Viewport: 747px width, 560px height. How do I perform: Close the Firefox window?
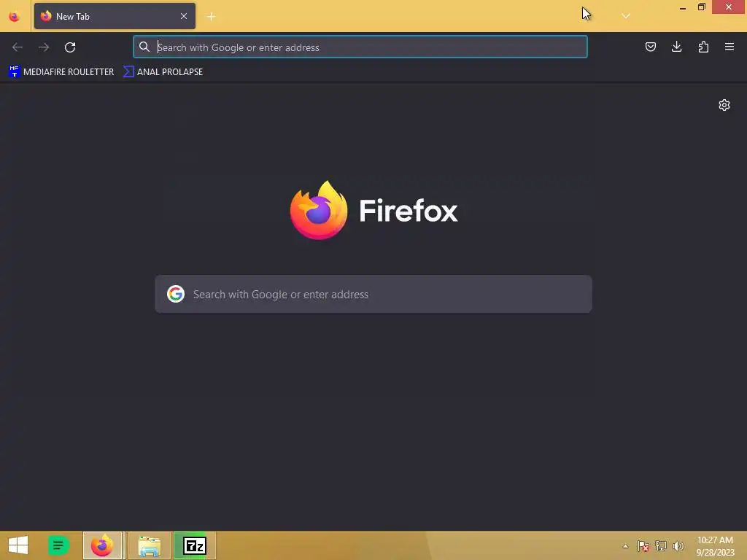729,7
